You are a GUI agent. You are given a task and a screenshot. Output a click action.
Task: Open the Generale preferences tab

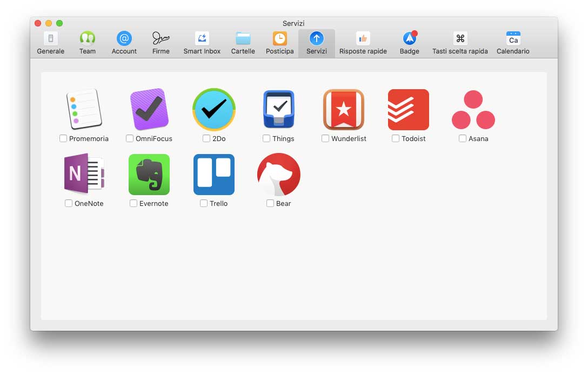click(51, 44)
